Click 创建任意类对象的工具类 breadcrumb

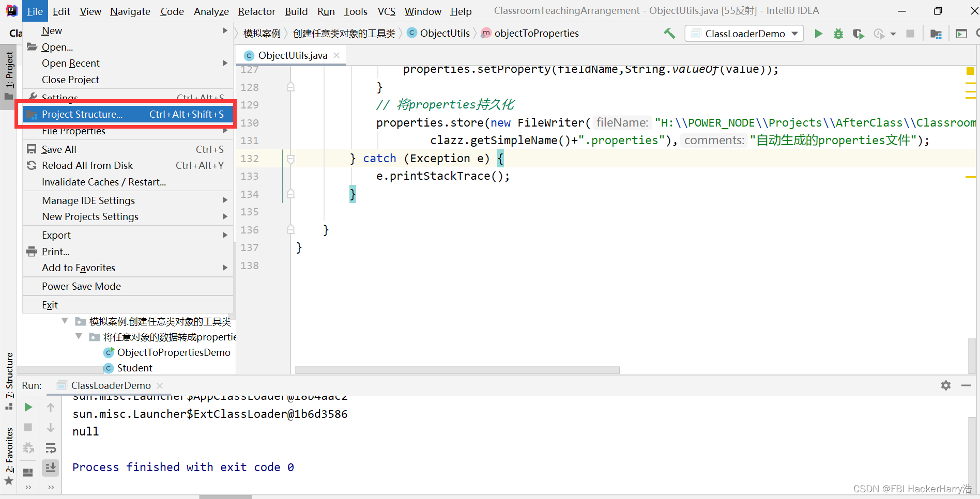tap(344, 34)
